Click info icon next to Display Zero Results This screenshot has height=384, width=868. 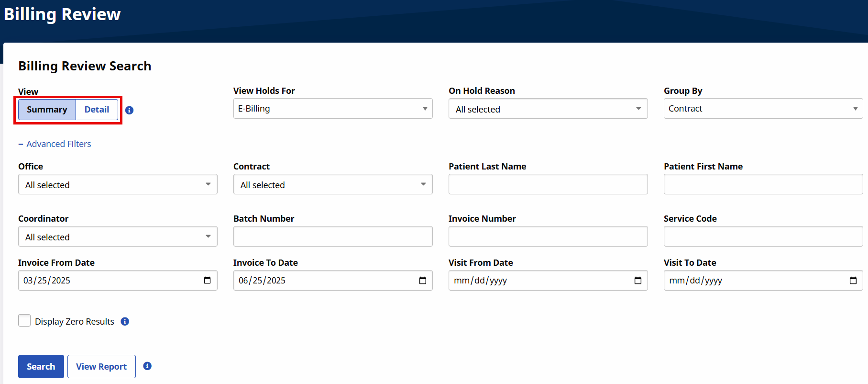(125, 321)
